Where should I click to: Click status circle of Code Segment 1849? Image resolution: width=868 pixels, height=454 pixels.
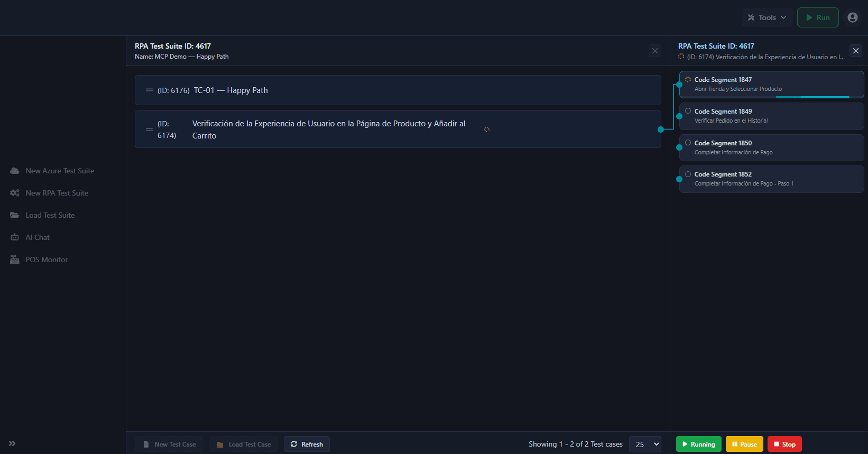[x=688, y=111]
